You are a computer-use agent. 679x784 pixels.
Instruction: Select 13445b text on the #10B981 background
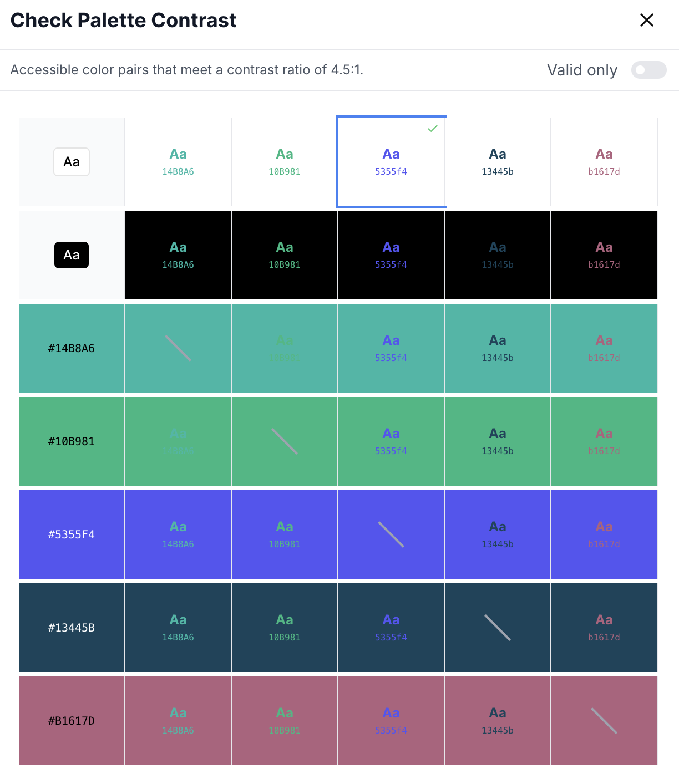[497, 441]
